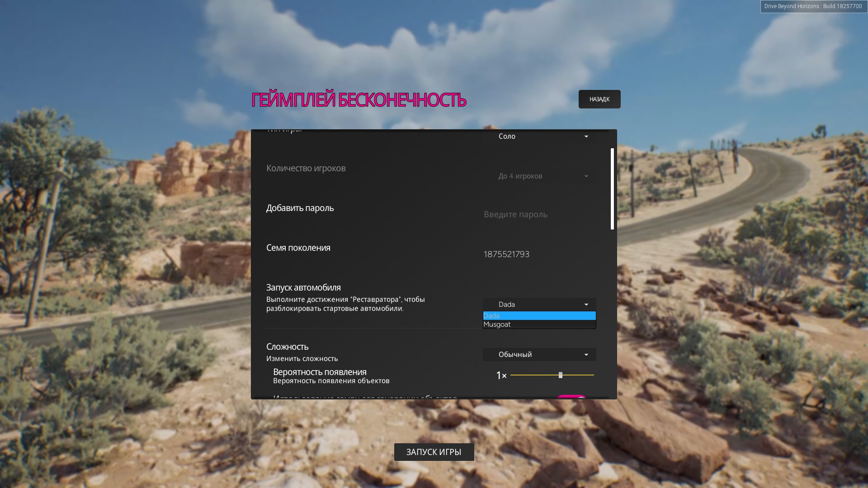Open the Соло game type dropdown
This screenshot has height=488, width=868.
click(538, 136)
